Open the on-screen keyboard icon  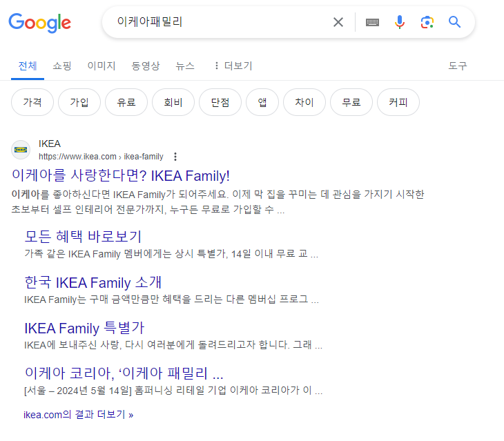(372, 23)
